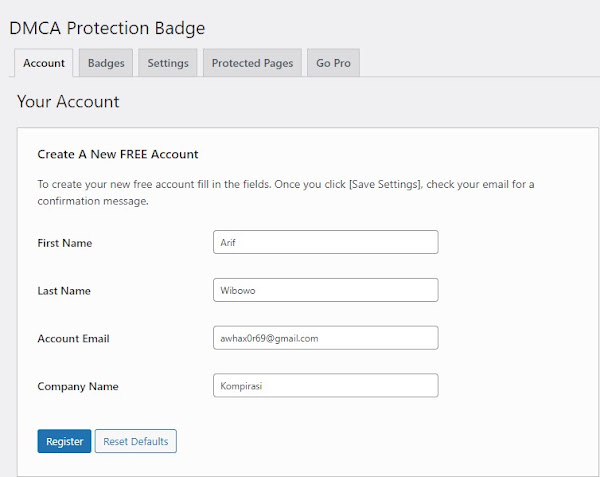Screen dimensions: 600x477
Task: Click the [Save Settings] text in the instructions
Action: (x=385, y=184)
